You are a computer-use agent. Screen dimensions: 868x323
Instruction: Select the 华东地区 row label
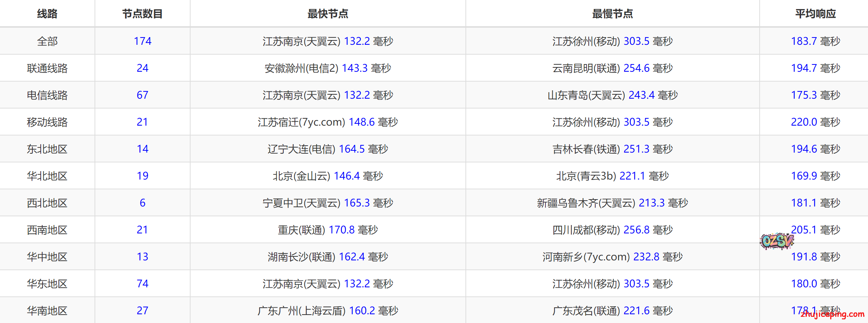(x=47, y=284)
